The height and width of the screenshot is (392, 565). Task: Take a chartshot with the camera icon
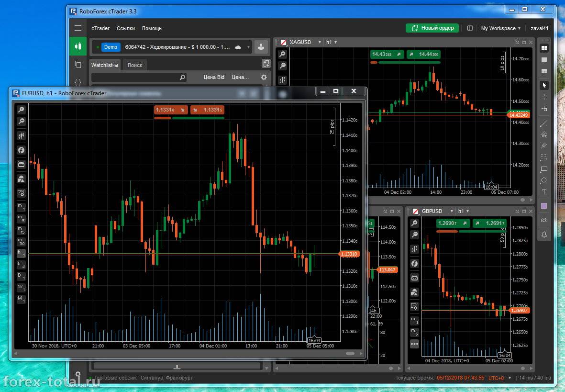point(543,220)
